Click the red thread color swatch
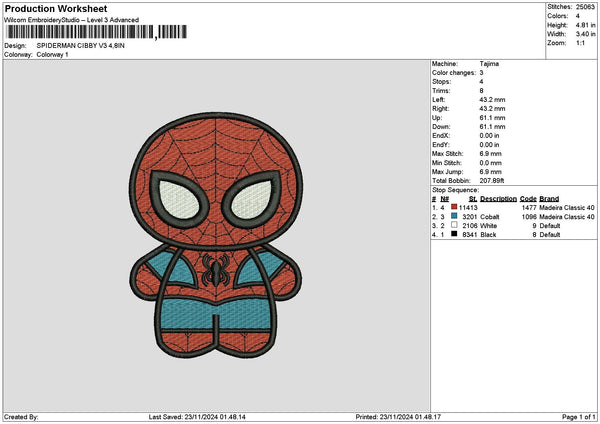Image resolution: width=600 pixels, height=424 pixels. point(455,207)
